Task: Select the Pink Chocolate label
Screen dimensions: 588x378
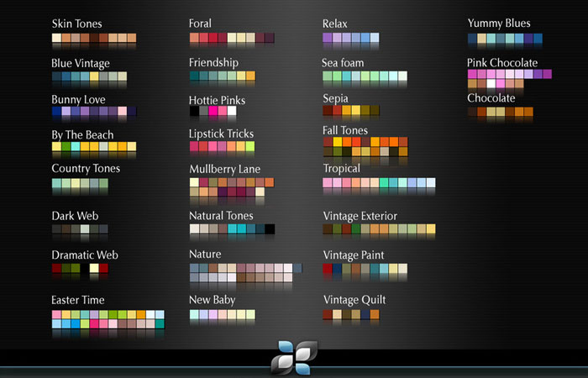Action: tap(502, 63)
